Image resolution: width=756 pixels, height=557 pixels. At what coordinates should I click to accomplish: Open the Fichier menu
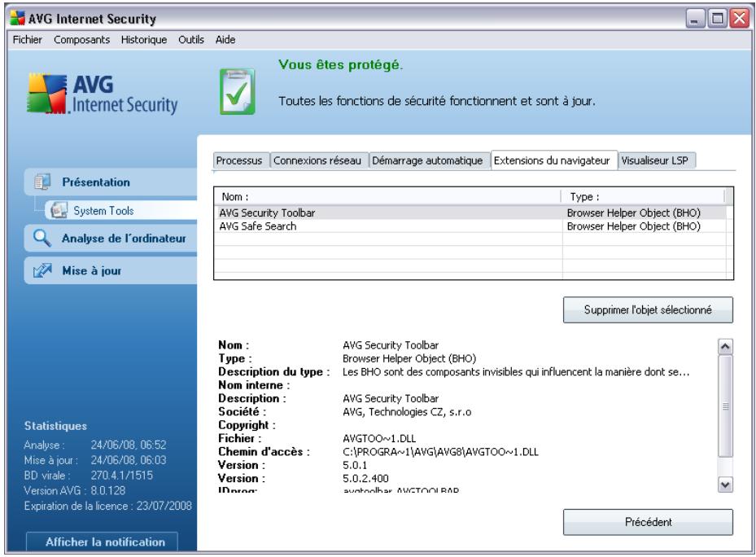(28, 40)
